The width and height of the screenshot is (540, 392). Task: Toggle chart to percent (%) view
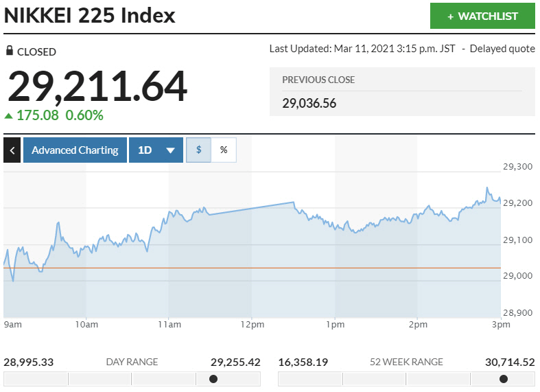(x=224, y=150)
